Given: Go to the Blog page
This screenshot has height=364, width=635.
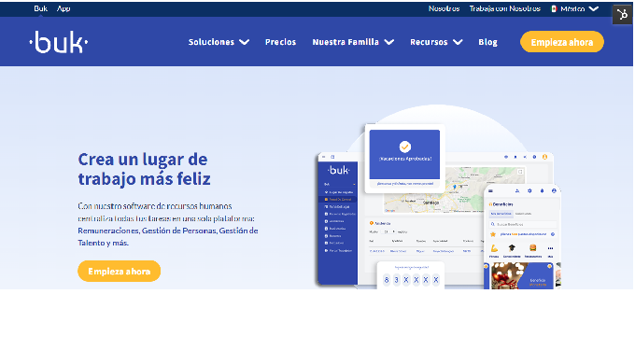Looking at the screenshot, I should 487,42.
